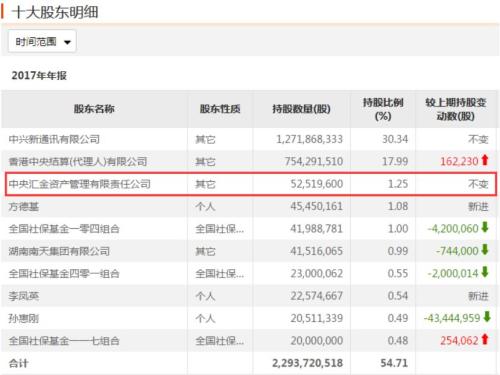Click the 股东名称 column header
This screenshot has width=500, height=375.
coord(94,109)
